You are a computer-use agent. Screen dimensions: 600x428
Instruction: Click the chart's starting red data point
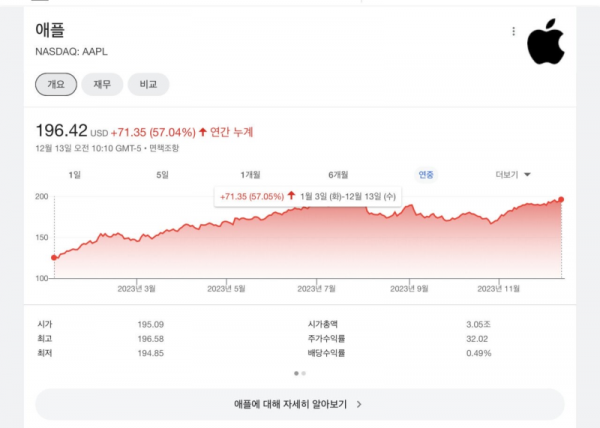pyautogui.click(x=54, y=258)
